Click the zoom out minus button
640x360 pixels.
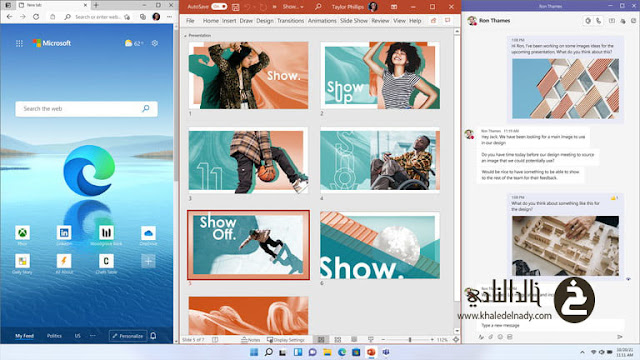point(383,340)
